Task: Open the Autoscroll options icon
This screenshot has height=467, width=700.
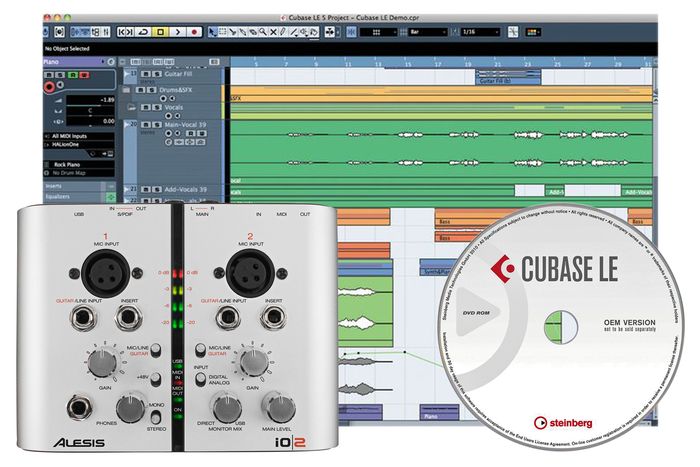Action: point(330,32)
